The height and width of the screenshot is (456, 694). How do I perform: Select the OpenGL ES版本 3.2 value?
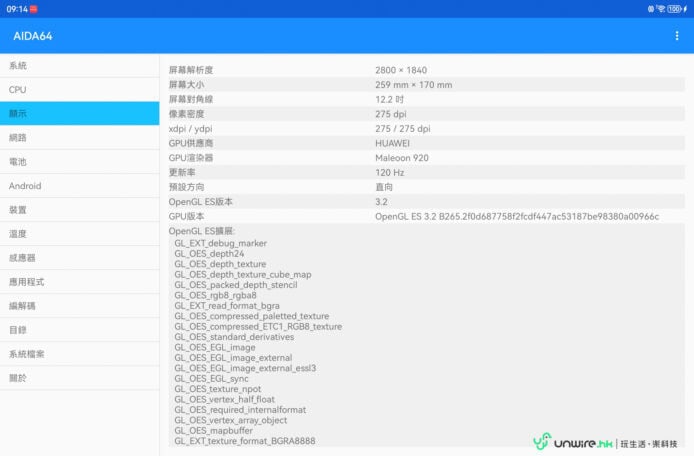click(x=381, y=201)
